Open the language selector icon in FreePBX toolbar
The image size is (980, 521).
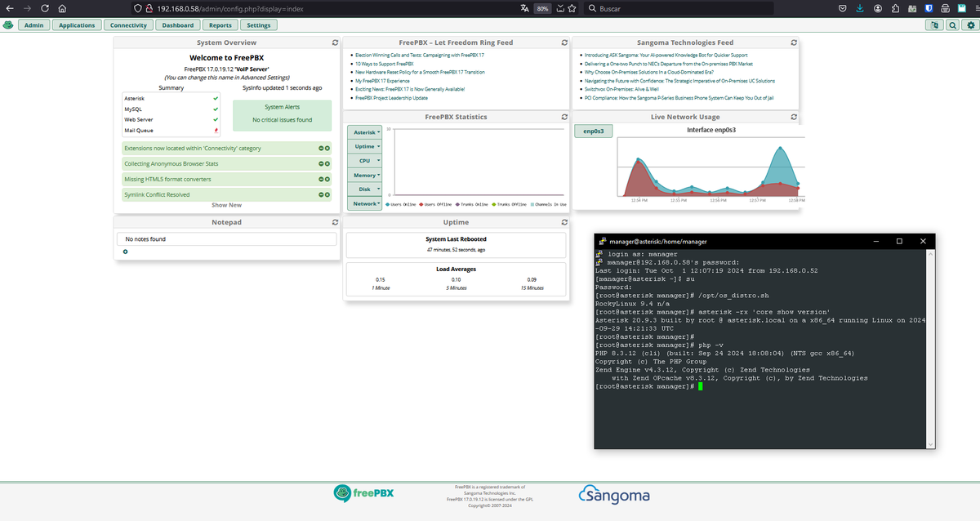click(935, 25)
